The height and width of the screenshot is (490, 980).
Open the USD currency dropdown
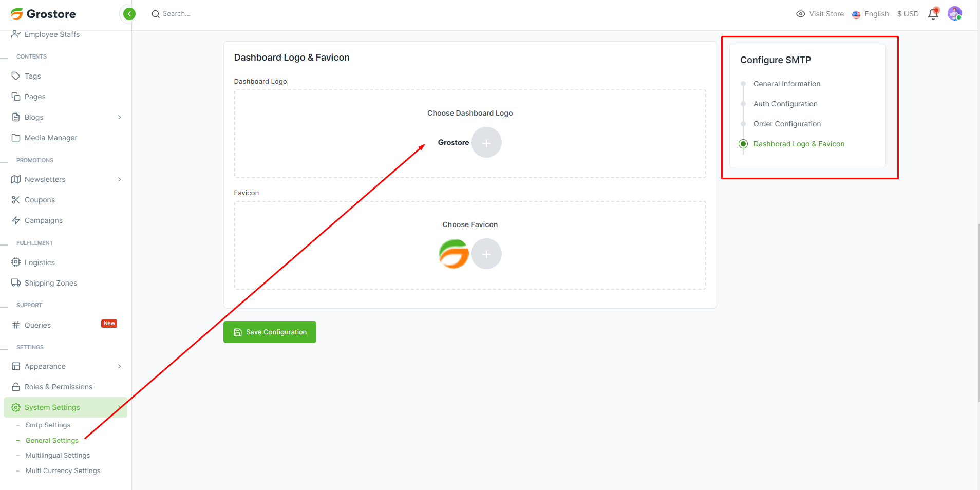tap(908, 14)
